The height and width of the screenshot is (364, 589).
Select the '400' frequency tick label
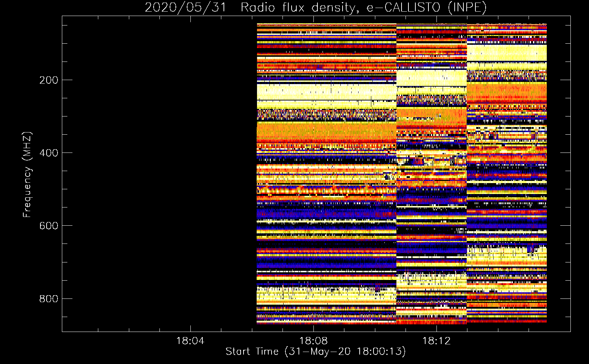[48, 153]
